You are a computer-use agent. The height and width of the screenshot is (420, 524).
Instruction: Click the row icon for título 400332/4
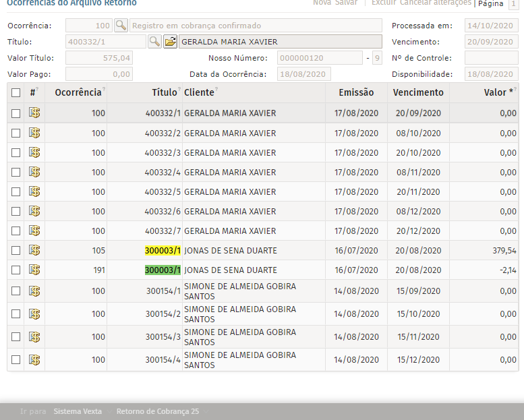pyautogui.click(x=34, y=172)
